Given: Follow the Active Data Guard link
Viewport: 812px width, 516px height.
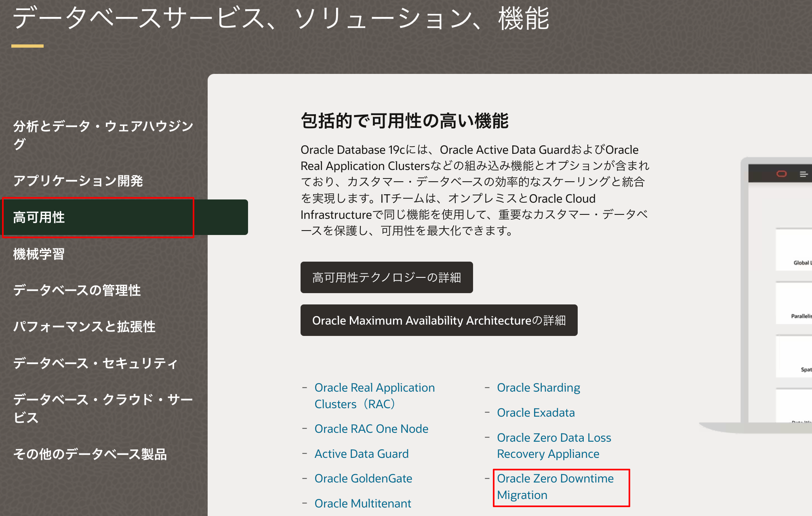Looking at the screenshot, I should [362, 454].
